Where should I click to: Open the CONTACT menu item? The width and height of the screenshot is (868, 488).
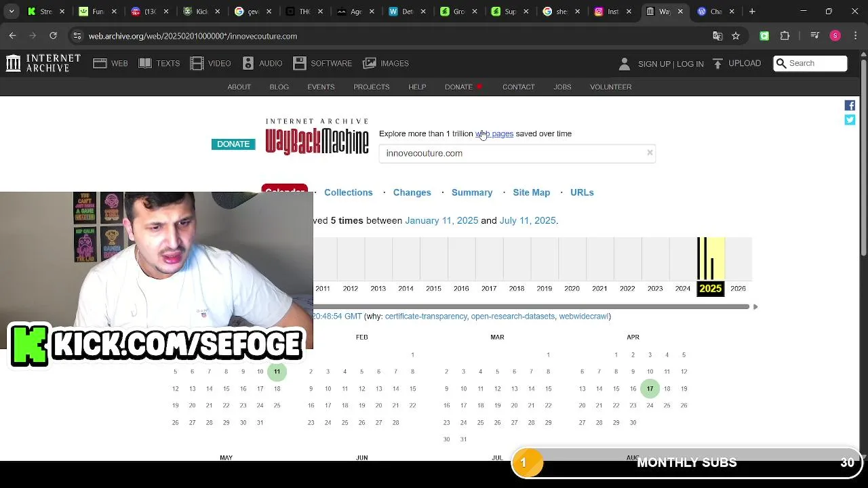pyautogui.click(x=519, y=87)
